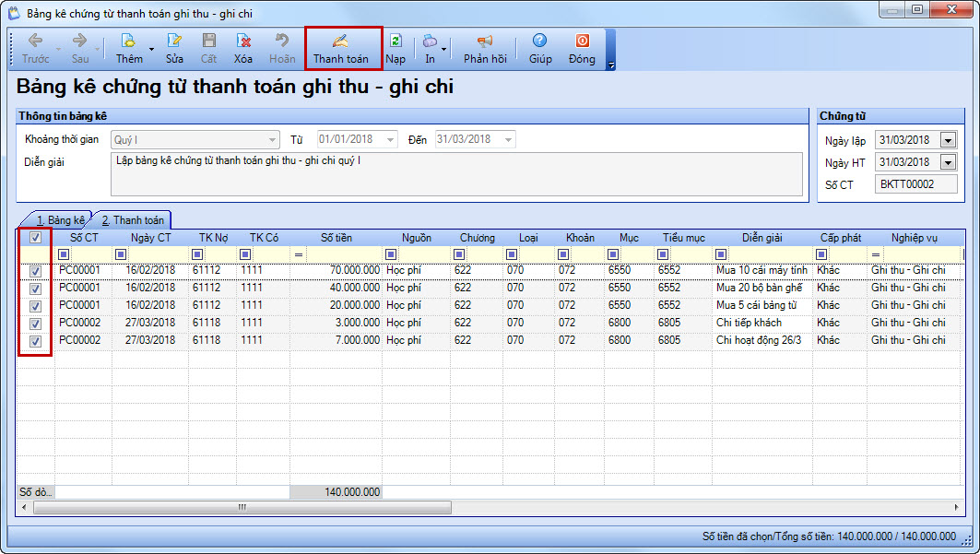
Task: Click the Thanh toán toolbar icon
Action: pos(340,41)
